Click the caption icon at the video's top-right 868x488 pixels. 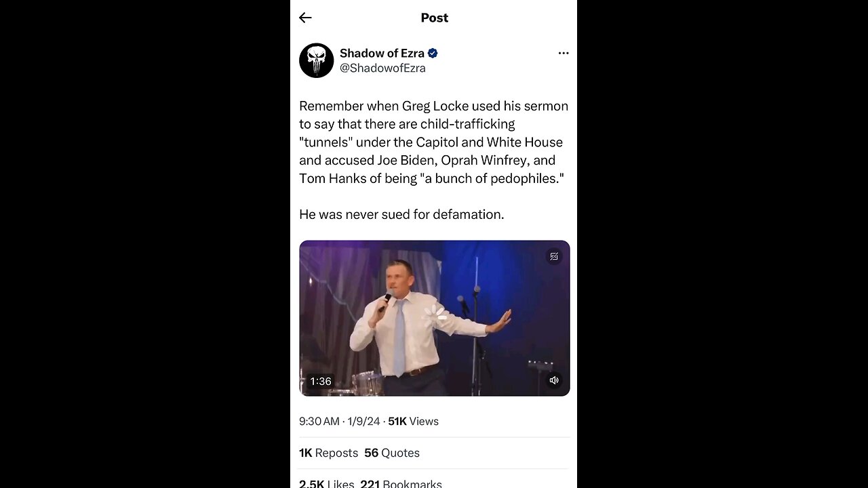coord(554,256)
